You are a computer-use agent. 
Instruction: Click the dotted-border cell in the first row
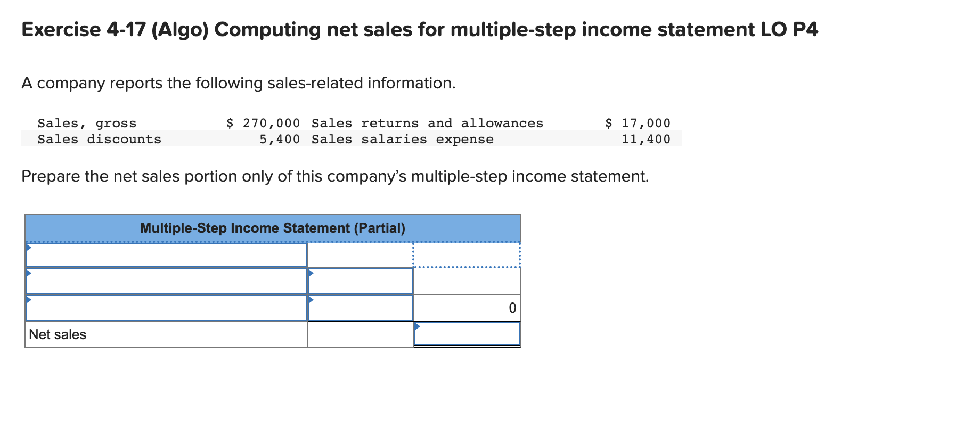click(468, 255)
